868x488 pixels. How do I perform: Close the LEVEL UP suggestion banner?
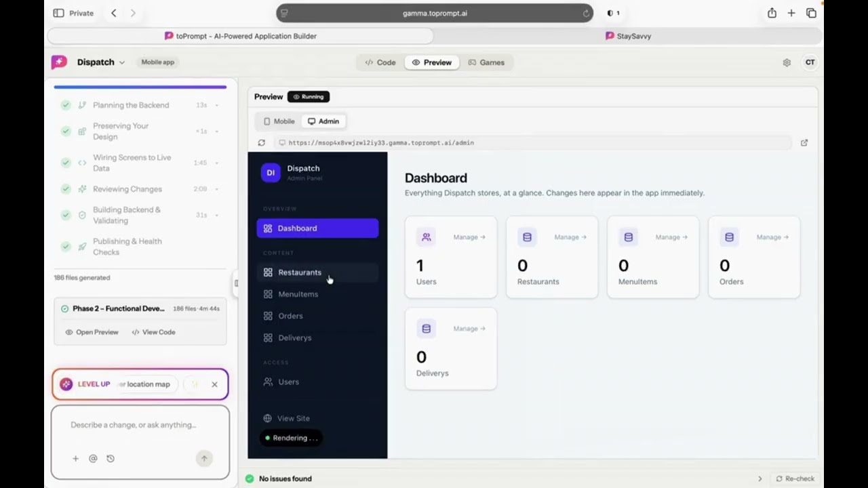[x=214, y=384]
